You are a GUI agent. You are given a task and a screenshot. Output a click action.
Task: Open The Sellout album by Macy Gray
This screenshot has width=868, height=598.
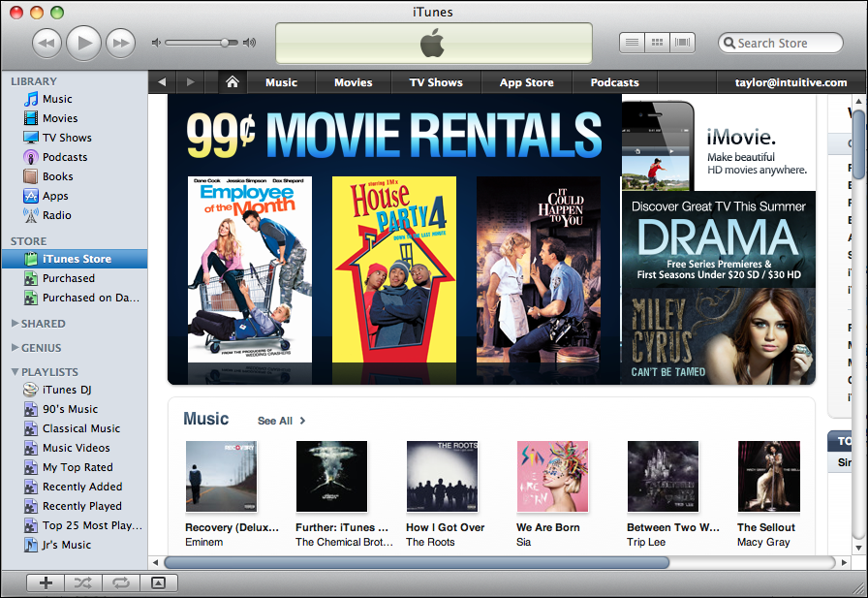[x=769, y=476]
